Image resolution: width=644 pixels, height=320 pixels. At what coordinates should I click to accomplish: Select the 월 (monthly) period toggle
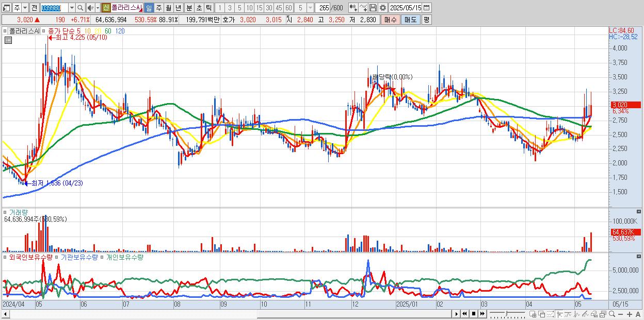click(168, 8)
